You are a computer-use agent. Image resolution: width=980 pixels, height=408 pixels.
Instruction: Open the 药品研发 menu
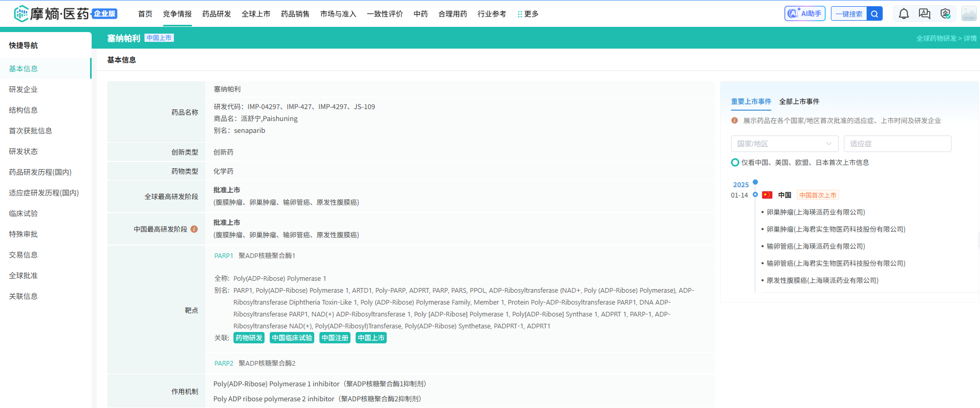(x=217, y=14)
